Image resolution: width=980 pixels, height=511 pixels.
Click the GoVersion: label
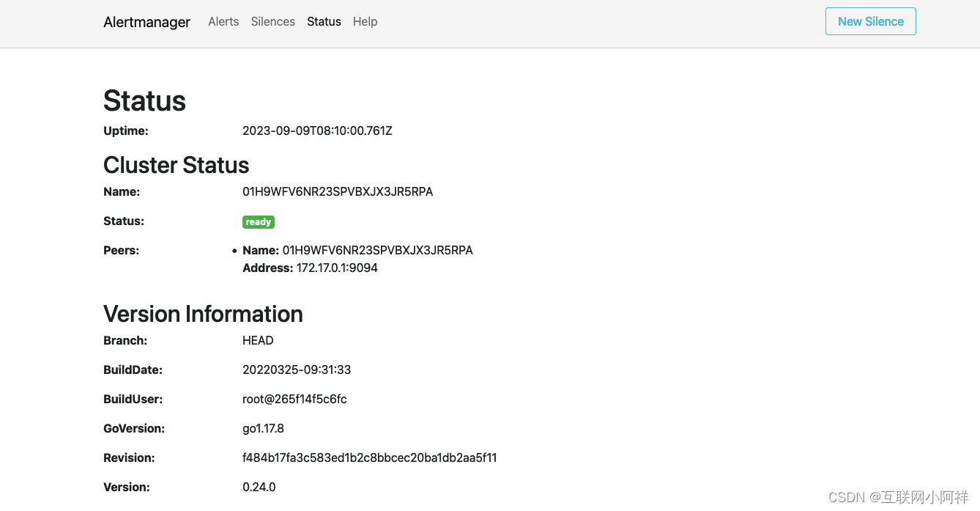(x=134, y=429)
